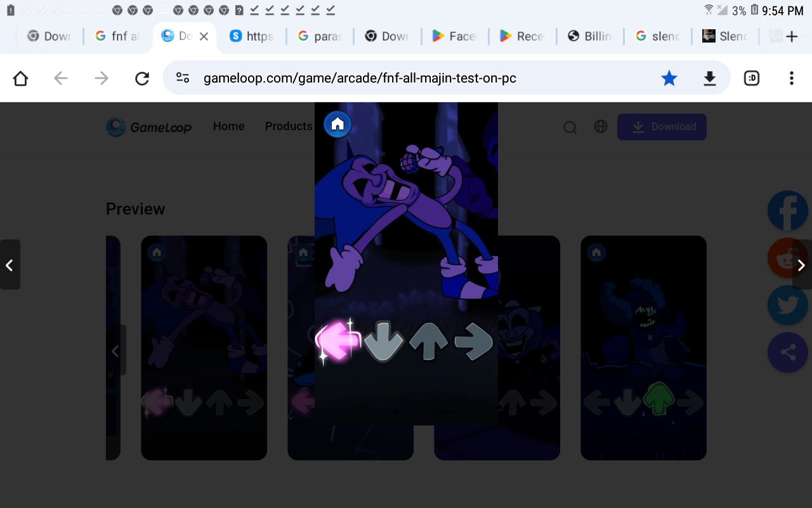Tap the gray down arrow in enlarged preview
The width and height of the screenshot is (812, 508).
coord(383,342)
